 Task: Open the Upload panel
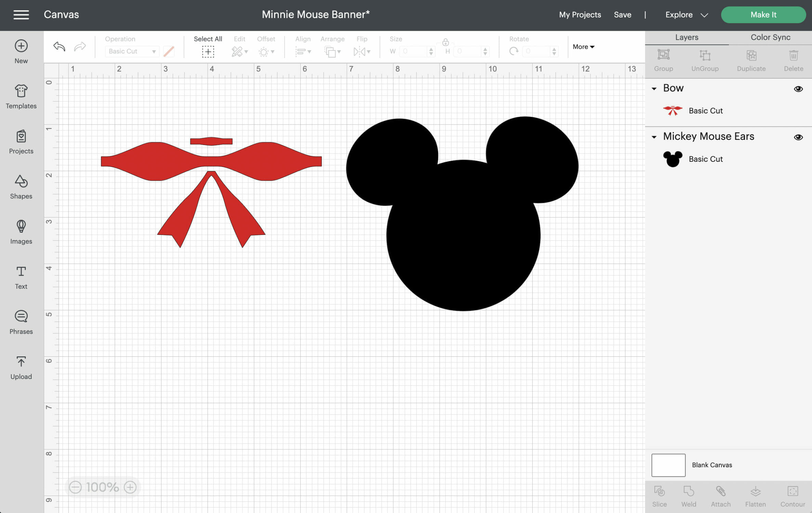click(x=21, y=368)
